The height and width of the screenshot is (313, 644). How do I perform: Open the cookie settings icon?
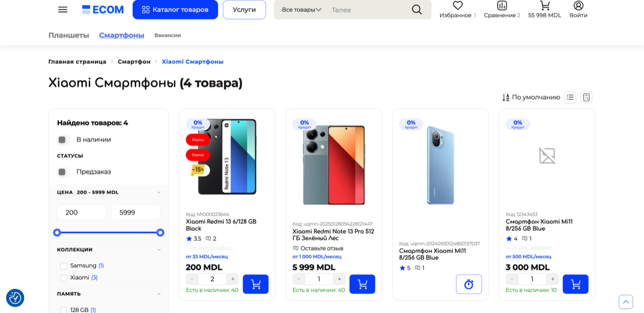coord(15,298)
